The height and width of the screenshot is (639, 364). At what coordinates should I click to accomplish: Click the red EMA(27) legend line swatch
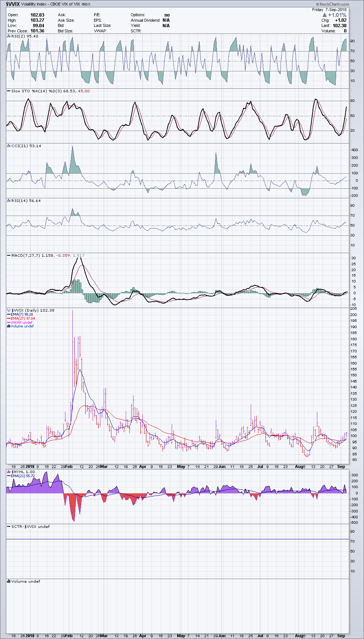9,319
